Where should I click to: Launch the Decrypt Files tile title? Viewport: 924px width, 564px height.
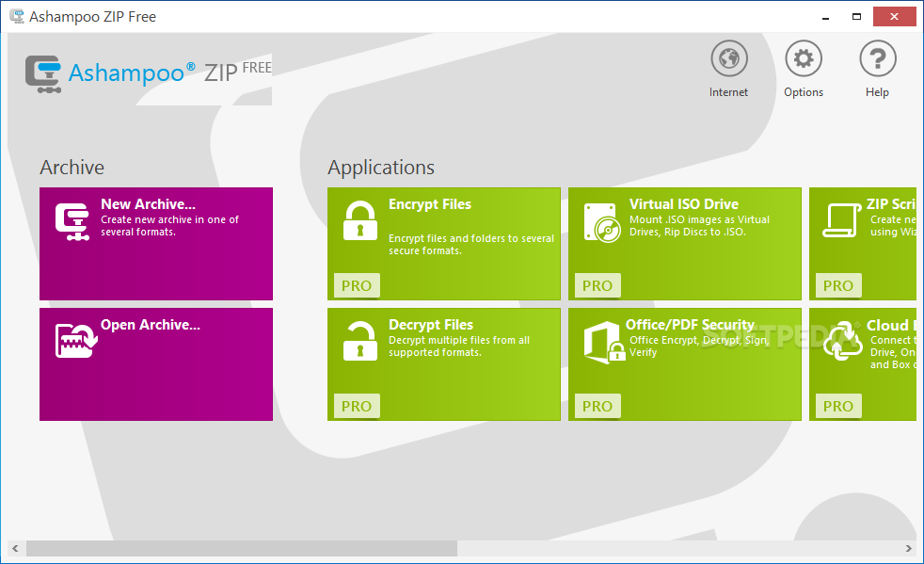coord(431,325)
